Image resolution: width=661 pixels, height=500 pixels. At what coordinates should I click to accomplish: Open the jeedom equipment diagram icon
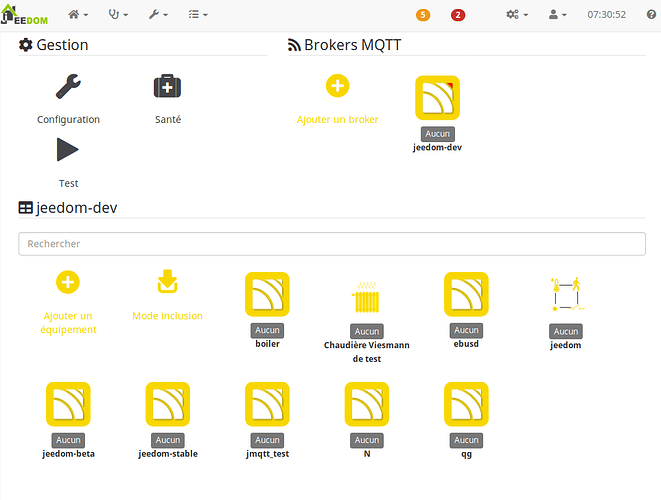point(567,294)
